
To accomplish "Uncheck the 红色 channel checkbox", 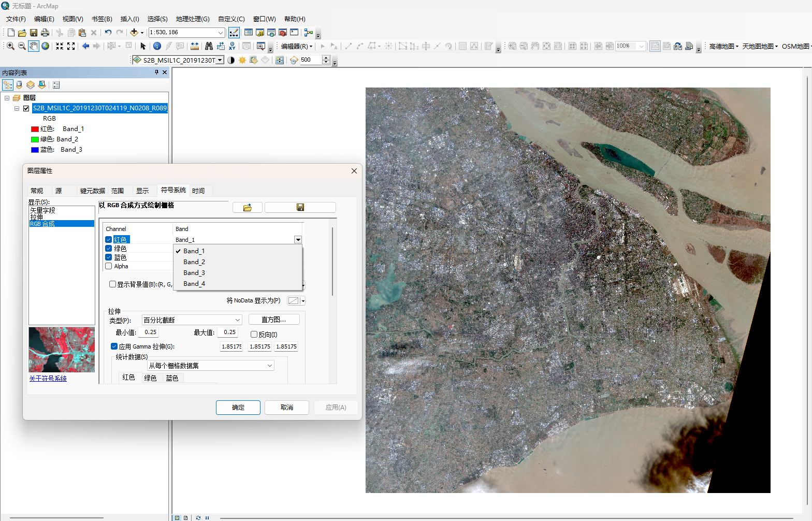I will pyautogui.click(x=109, y=240).
